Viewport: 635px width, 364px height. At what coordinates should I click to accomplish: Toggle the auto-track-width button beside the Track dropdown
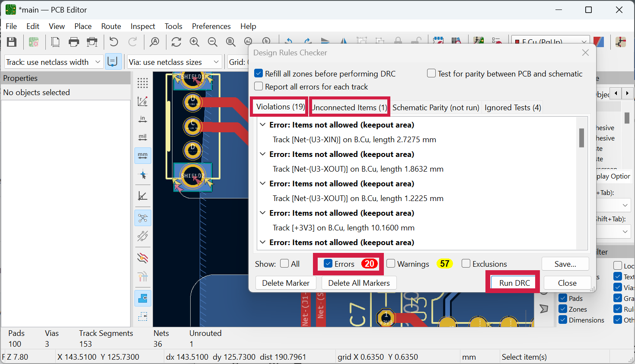113,62
